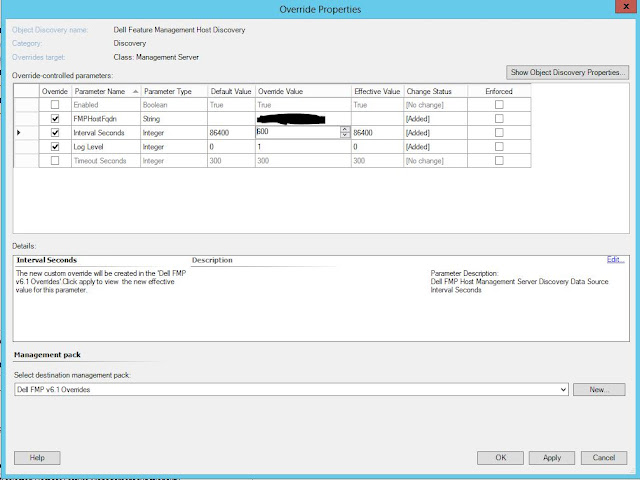Screen dimensions: 640x480
Task: Tick Enforced checkbox in Timeout Seconds row
Action: coord(499,160)
